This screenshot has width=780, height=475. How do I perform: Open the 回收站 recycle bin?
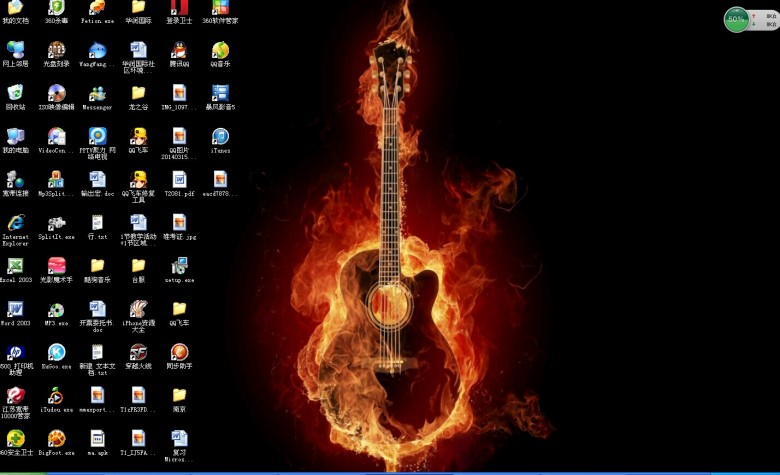click(x=15, y=94)
